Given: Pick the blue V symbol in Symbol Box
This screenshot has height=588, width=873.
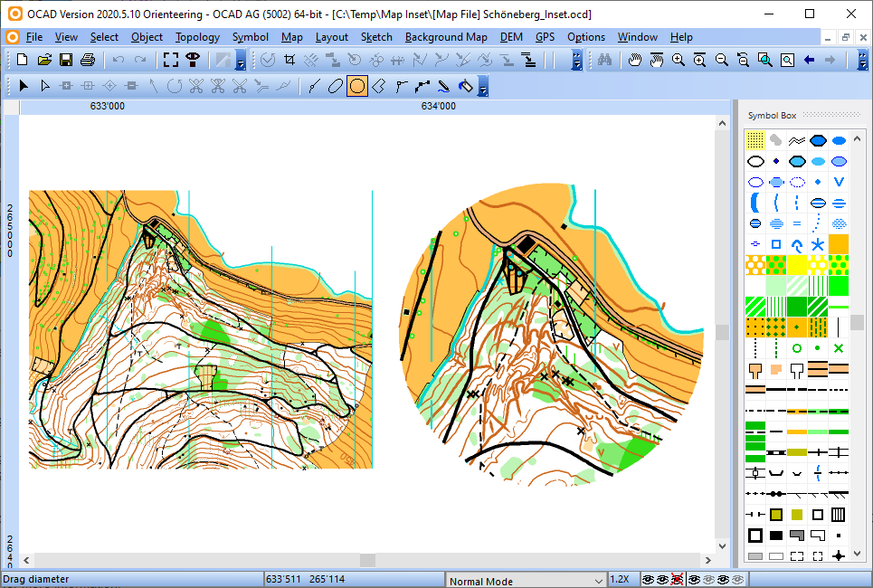Looking at the screenshot, I should (839, 182).
